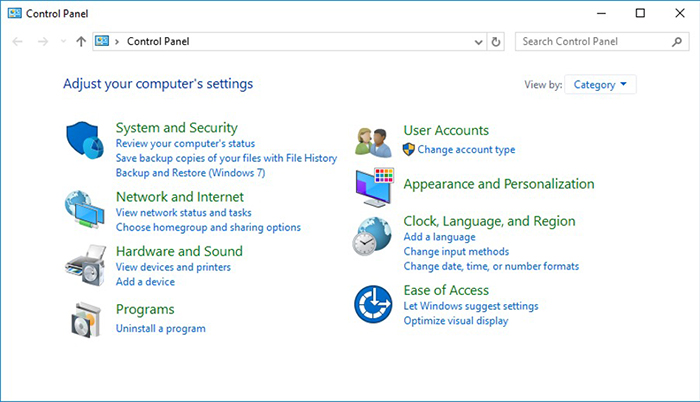700x402 pixels.
Task: Open Appearance and Personalization monitor icon
Action: (x=373, y=187)
